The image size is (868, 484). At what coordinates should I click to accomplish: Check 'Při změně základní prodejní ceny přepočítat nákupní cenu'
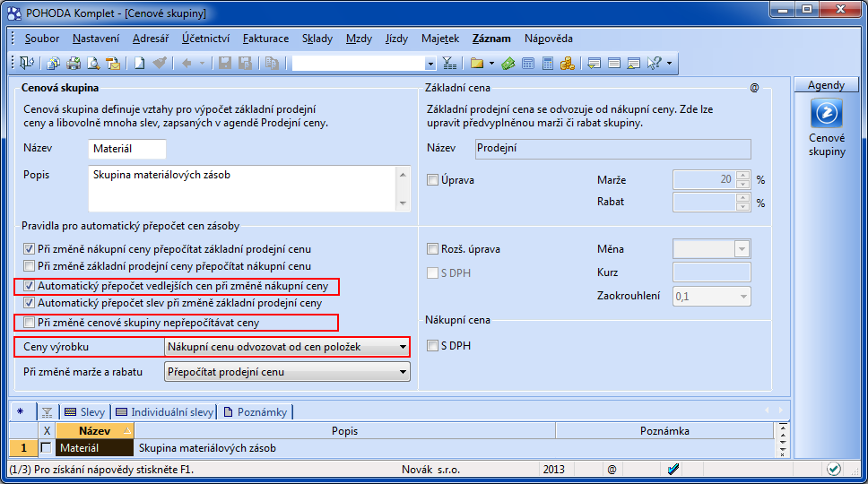29,266
